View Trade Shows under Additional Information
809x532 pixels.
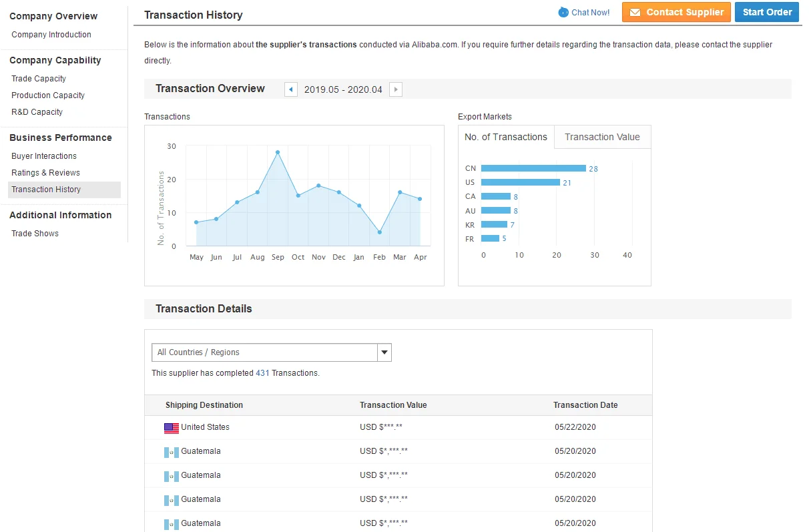point(35,234)
